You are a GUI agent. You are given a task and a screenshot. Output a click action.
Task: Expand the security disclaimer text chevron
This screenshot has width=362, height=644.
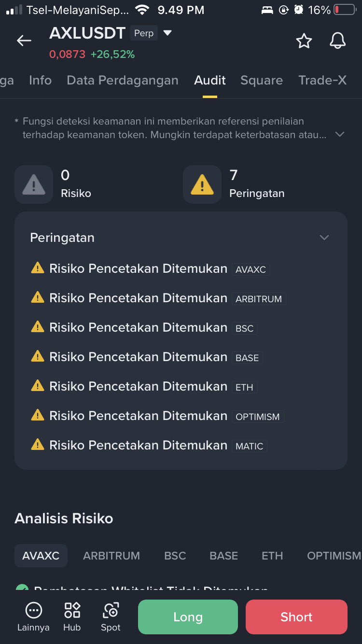(340, 135)
